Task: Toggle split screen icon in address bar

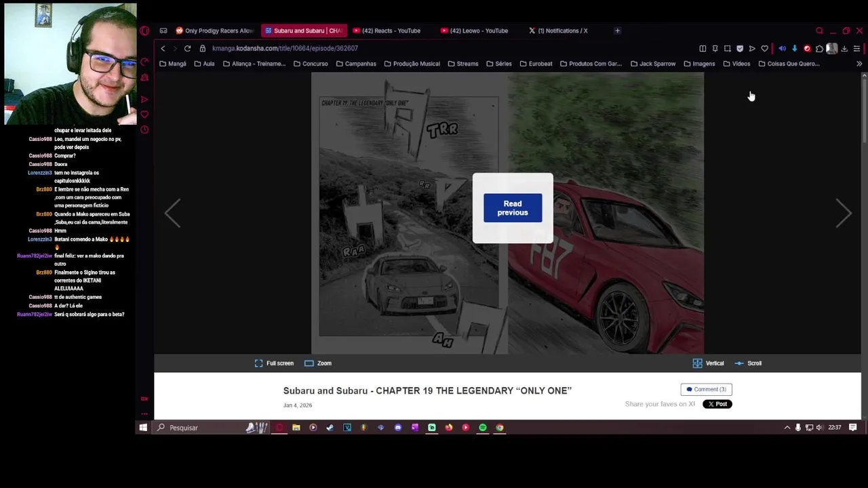Action: pyautogui.click(x=703, y=48)
